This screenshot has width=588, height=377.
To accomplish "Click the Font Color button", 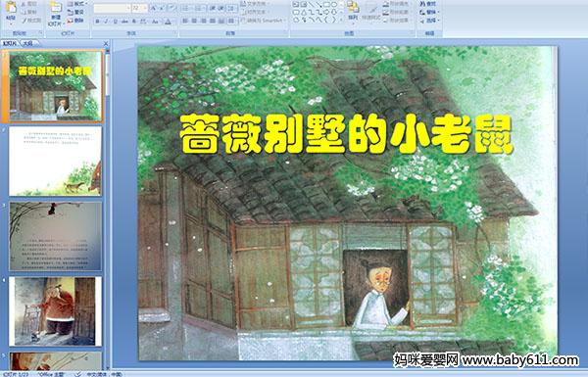I will [x=168, y=22].
